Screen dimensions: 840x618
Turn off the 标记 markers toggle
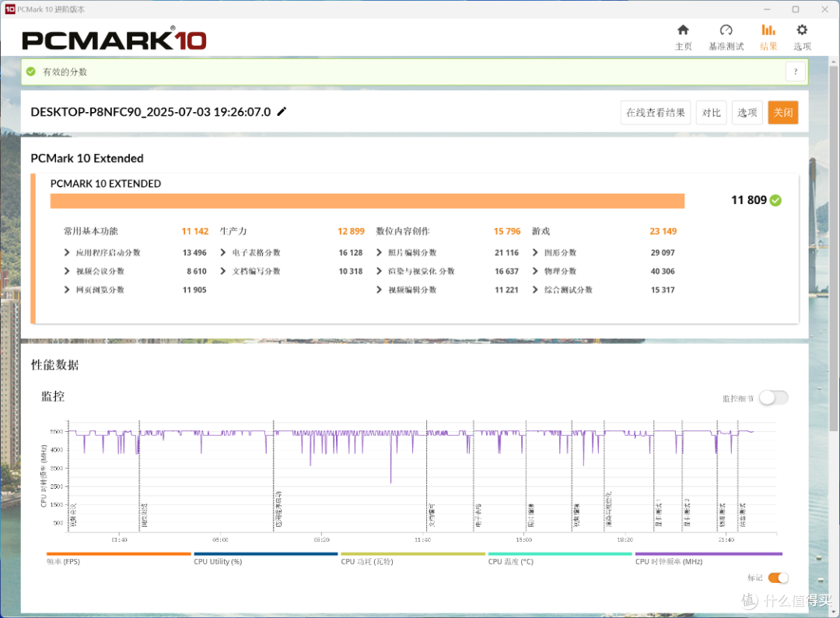[778, 578]
